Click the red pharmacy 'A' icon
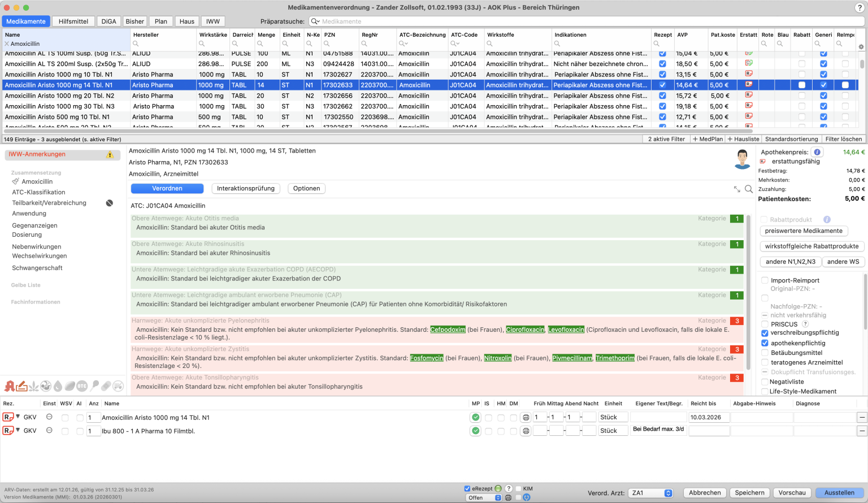The image size is (868, 503). coord(10,386)
